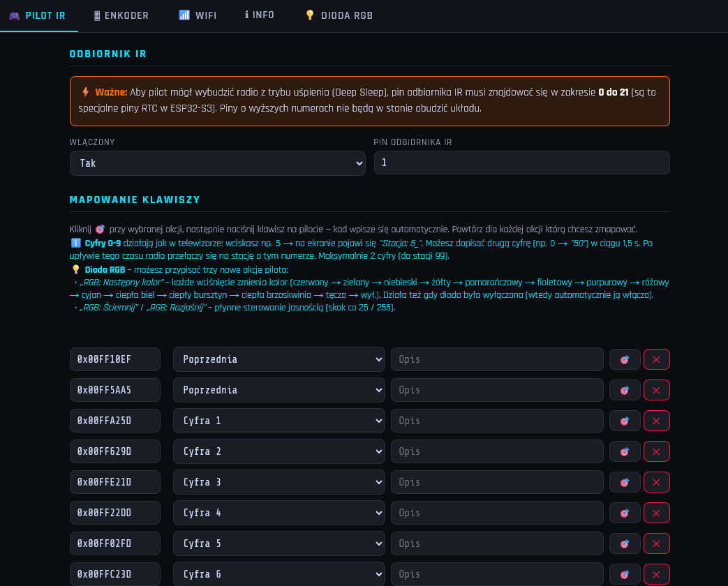Switch to the Enkoder tab

(121, 16)
